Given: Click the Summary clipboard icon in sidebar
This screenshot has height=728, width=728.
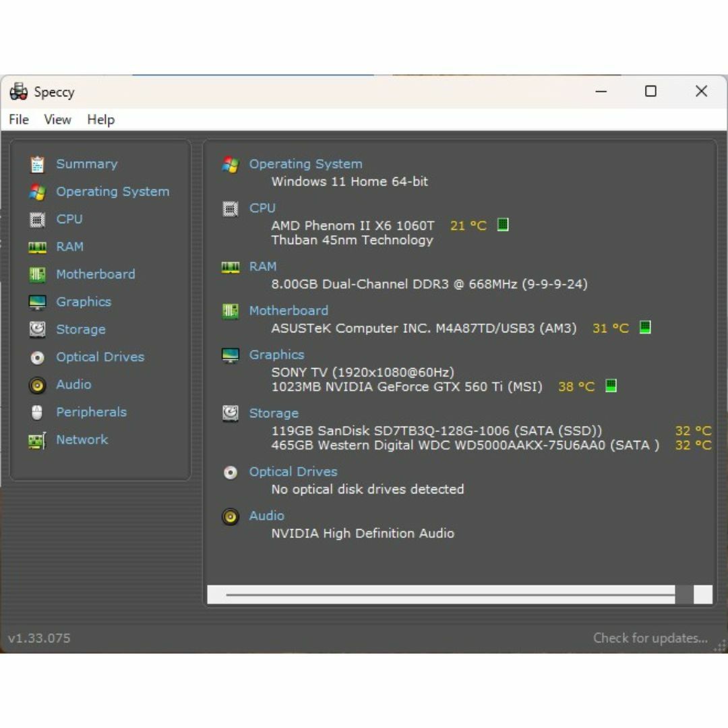Looking at the screenshot, I should [37, 164].
